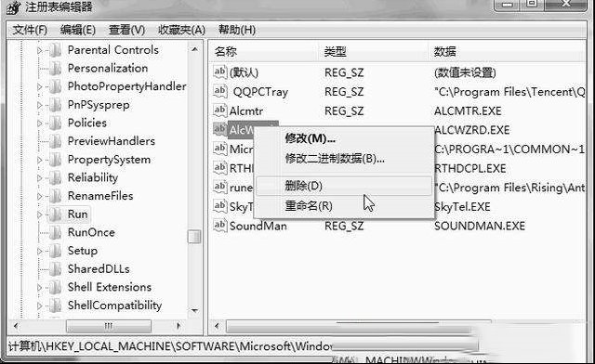Click the value pane scroll left arrow

click(217, 326)
